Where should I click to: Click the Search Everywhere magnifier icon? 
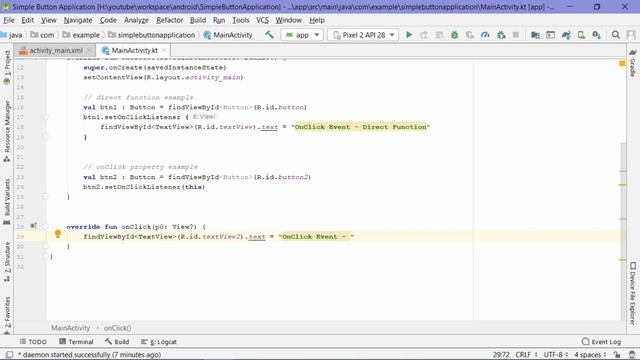coord(616,35)
